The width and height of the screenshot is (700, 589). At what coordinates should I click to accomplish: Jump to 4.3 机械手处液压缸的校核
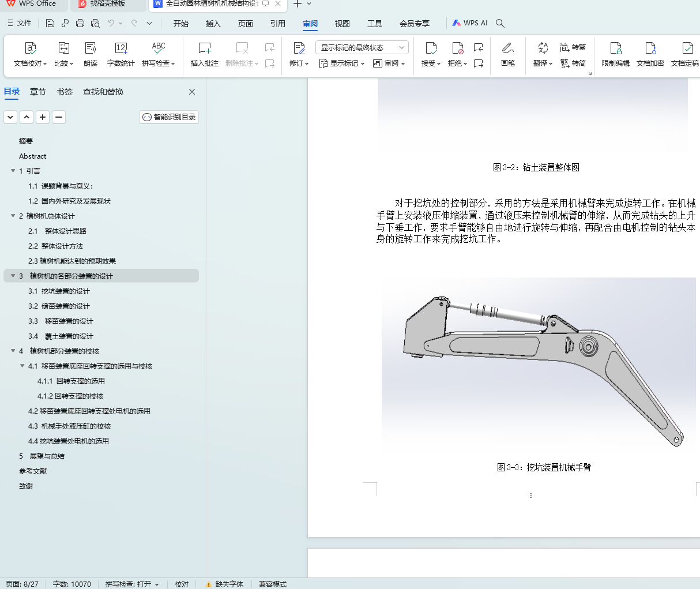pos(69,426)
